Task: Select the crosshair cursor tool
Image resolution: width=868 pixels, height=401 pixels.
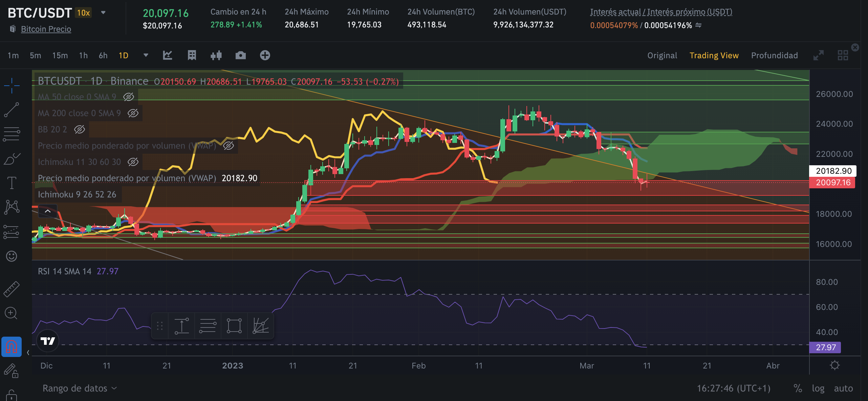Action: point(12,85)
